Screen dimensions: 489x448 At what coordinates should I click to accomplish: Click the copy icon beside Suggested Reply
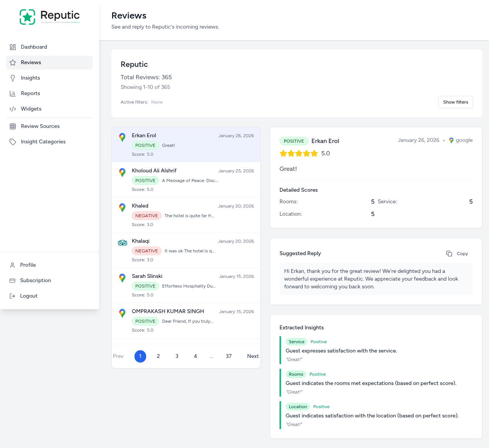[x=449, y=254]
